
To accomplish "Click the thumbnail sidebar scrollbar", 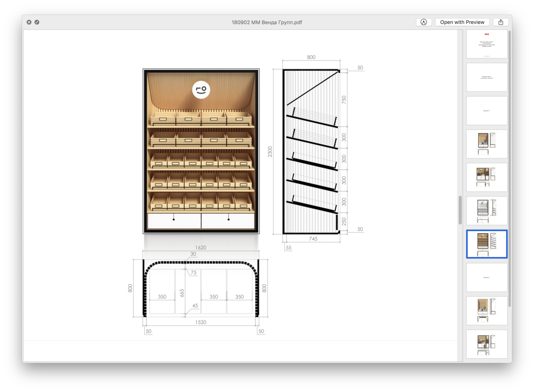I will click(510, 169).
